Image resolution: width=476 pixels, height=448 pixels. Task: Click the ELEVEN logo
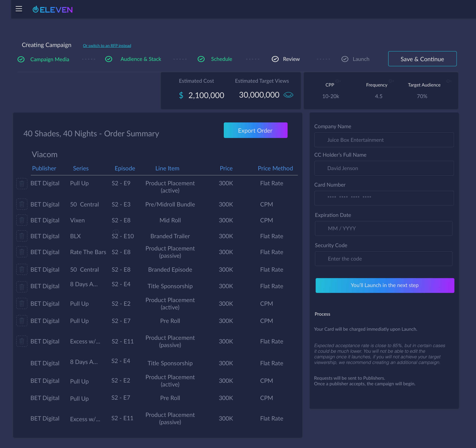point(53,10)
